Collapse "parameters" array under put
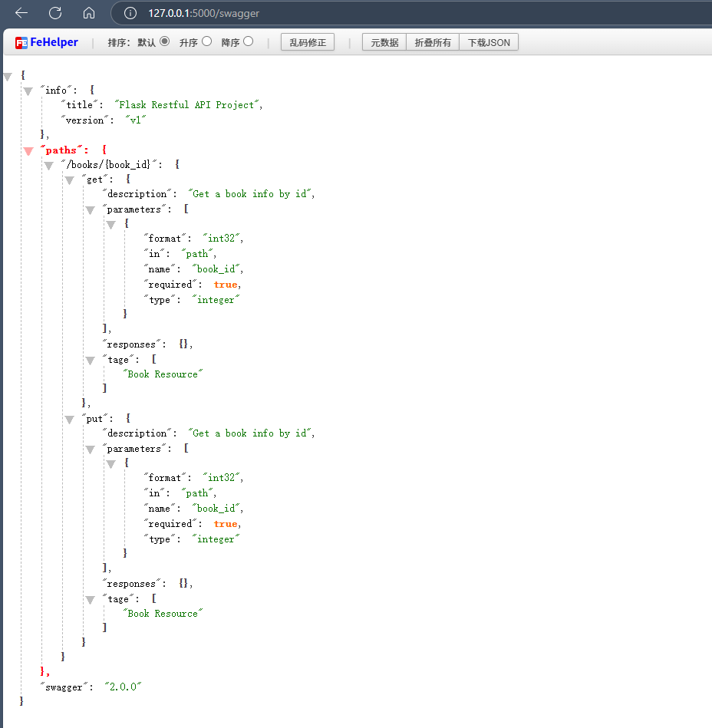Screen dimensions: 712x728 tap(90, 450)
